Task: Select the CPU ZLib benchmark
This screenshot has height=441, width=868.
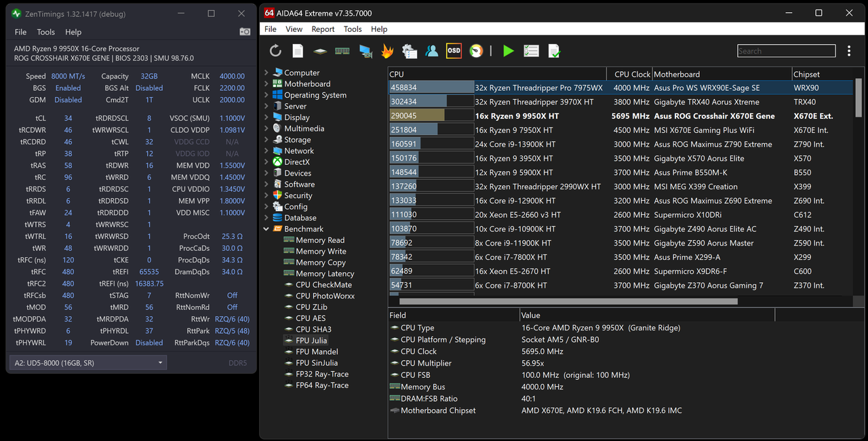Action: (x=311, y=307)
